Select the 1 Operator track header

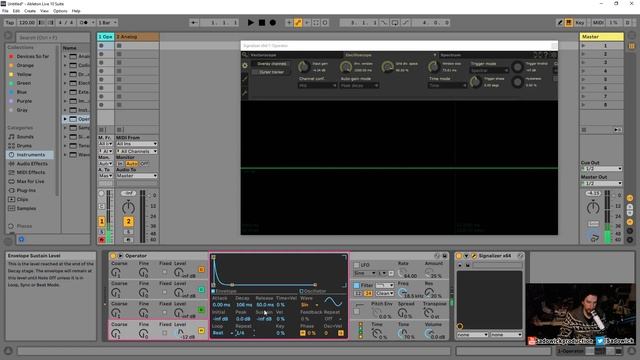(x=106, y=37)
